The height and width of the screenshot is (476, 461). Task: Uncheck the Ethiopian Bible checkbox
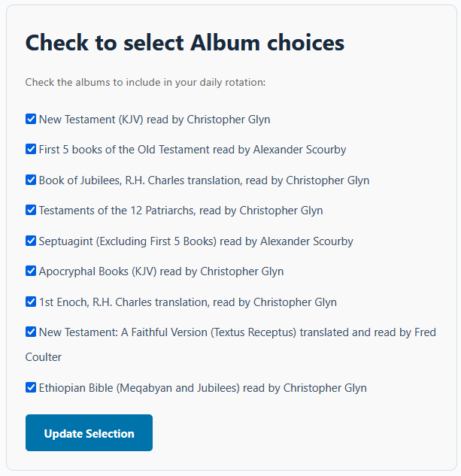tap(31, 388)
